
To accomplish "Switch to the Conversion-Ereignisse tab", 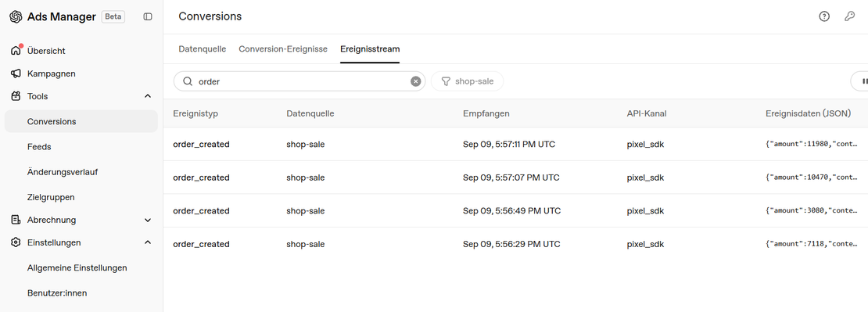I will coord(283,48).
